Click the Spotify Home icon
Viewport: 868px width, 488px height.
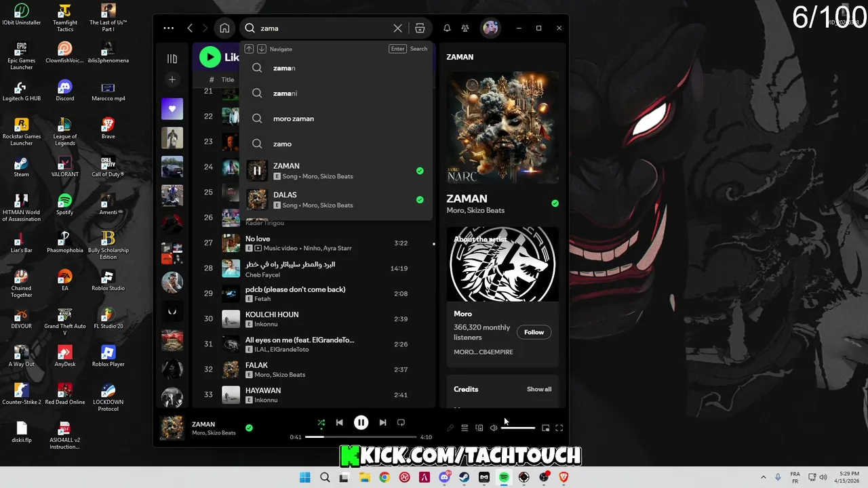click(x=224, y=28)
